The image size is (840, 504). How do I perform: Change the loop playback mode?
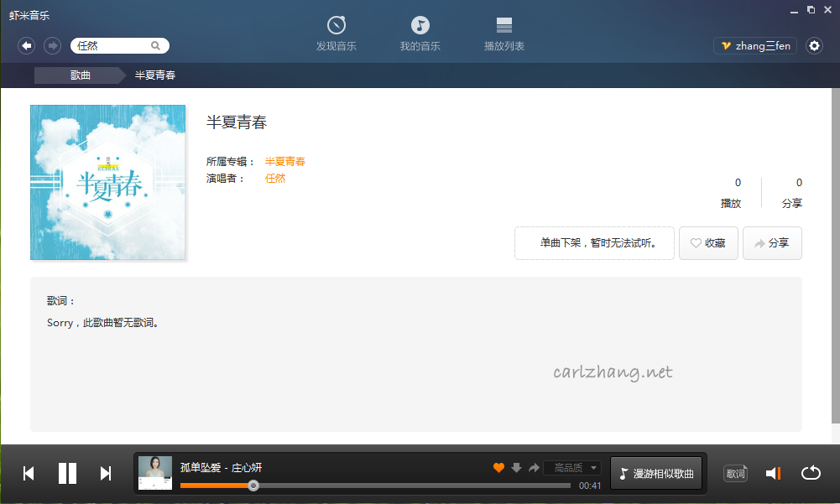811,474
